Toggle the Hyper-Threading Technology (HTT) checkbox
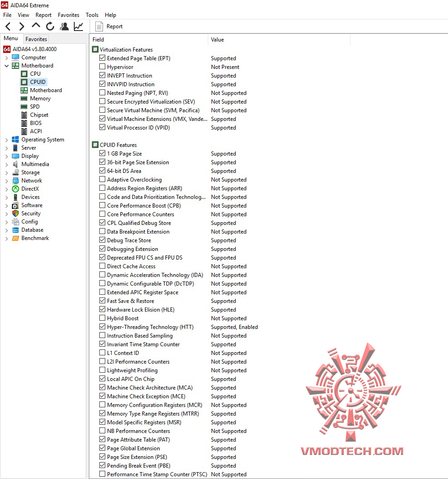The image size is (448, 479). (102, 327)
